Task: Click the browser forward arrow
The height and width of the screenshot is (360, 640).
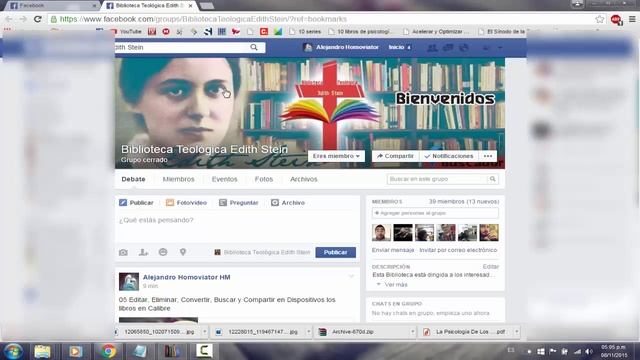Action: [23, 19]
